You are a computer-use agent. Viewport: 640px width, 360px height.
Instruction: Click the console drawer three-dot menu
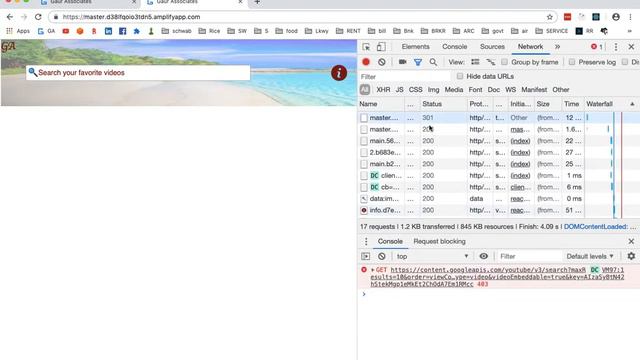point(366,242)
